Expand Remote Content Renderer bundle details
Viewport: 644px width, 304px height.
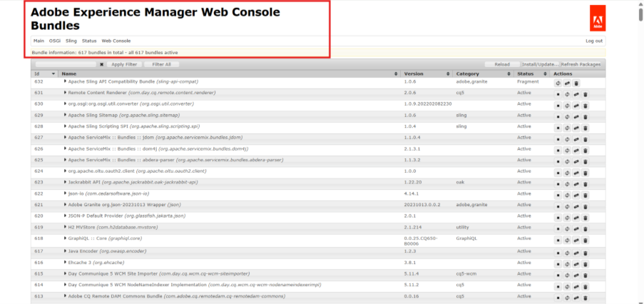pos(65,93)
